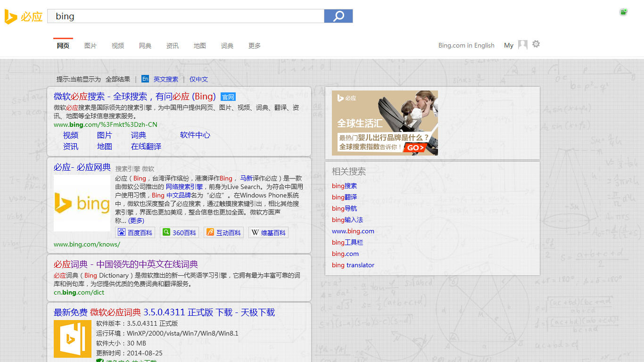Click the orange search magnifying glass button

(x=338, y=16)
